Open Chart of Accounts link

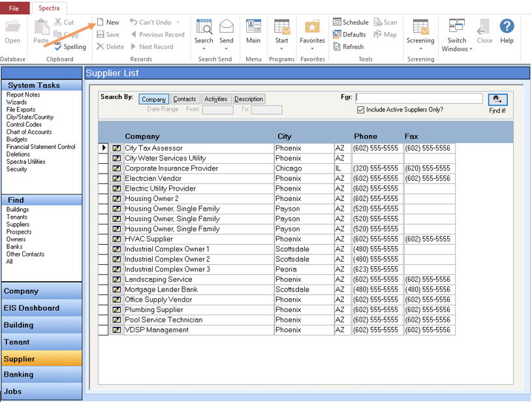[x=29, y=132]
